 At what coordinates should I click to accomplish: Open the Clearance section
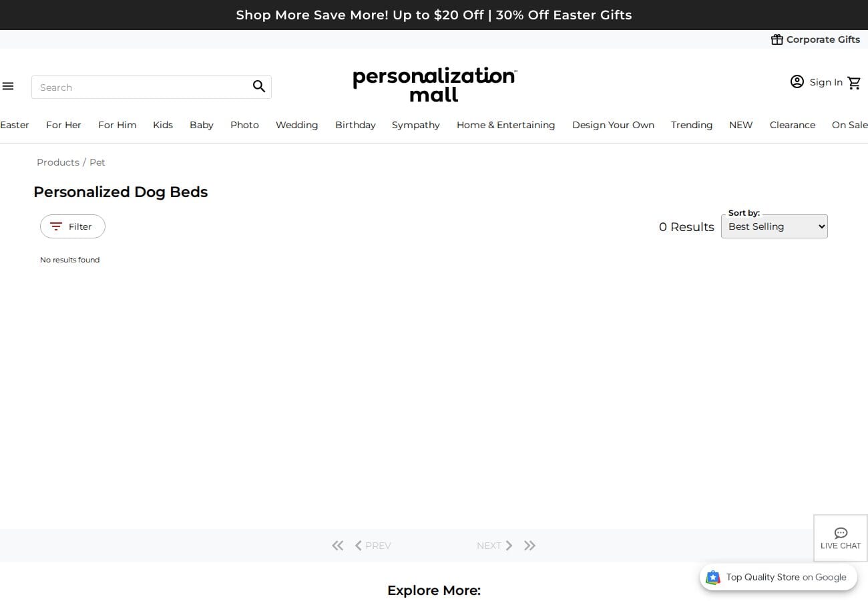(x=793, y=125)
